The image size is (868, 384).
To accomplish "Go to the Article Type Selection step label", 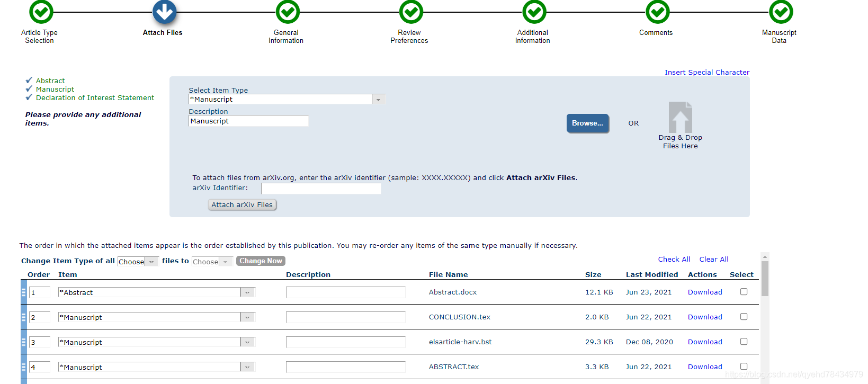I will [x=39, y=37].
